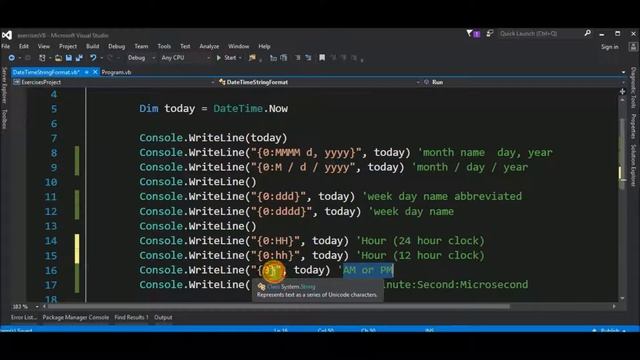Pin the DateTimeStringFormat.vb tab
The height and width of the screenshot is (360, 640).
(87, 72)
